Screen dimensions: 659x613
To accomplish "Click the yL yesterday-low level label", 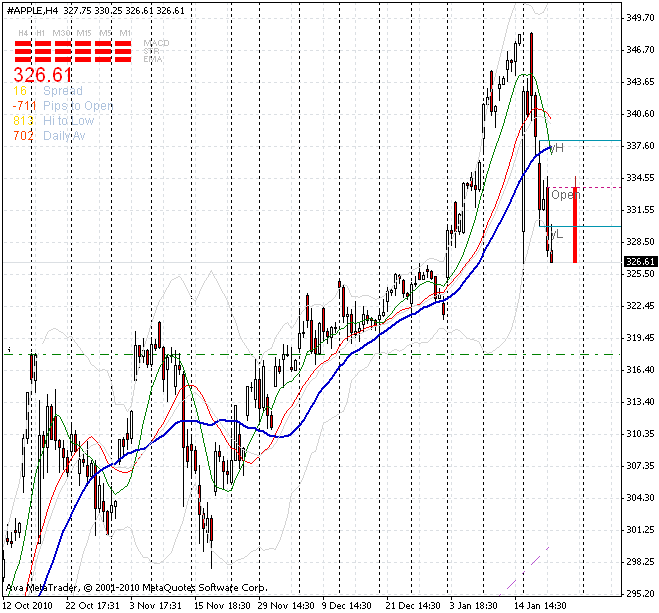I will (x=557, y=234).
